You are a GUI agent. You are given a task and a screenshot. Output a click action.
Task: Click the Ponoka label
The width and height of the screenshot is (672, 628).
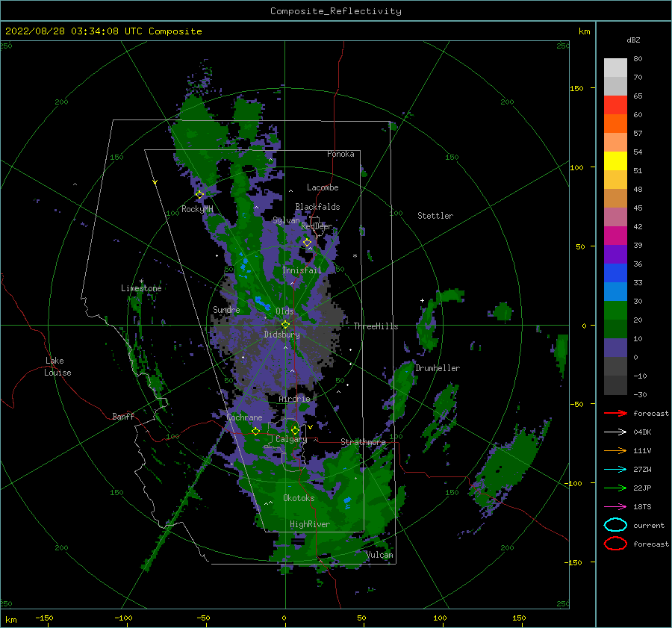[340, 154]
